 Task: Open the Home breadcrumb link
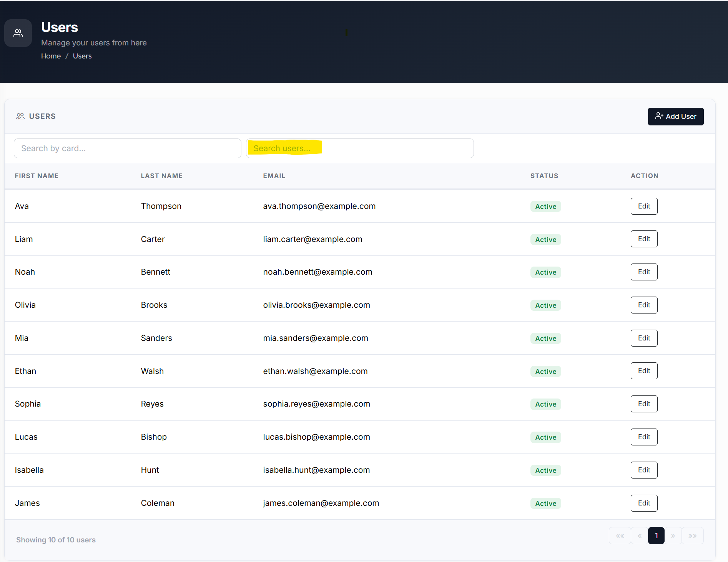(51, 56)
